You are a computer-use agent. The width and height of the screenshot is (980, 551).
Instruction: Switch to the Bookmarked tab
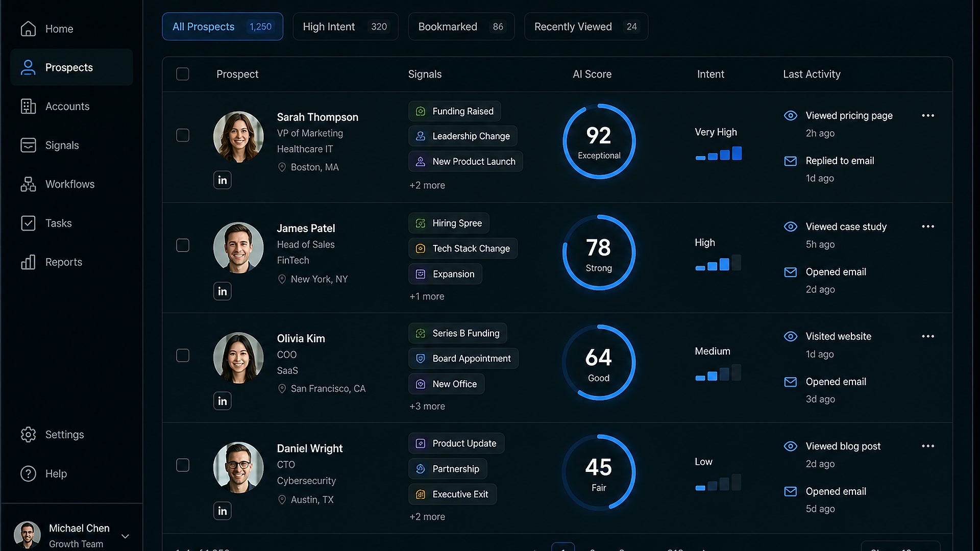(461, 27)
